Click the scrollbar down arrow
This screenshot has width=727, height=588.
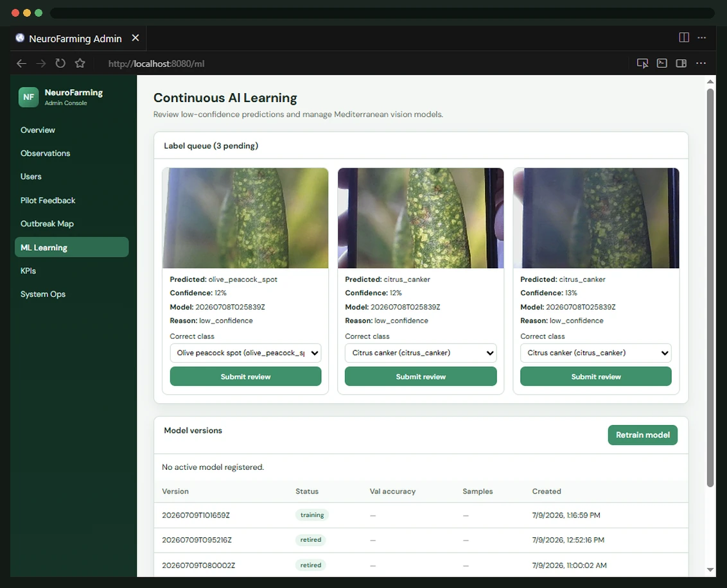(x=710, y=570)
